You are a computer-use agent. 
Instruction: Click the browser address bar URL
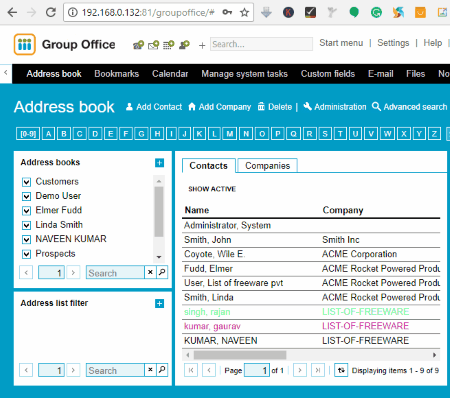[148, 13]
